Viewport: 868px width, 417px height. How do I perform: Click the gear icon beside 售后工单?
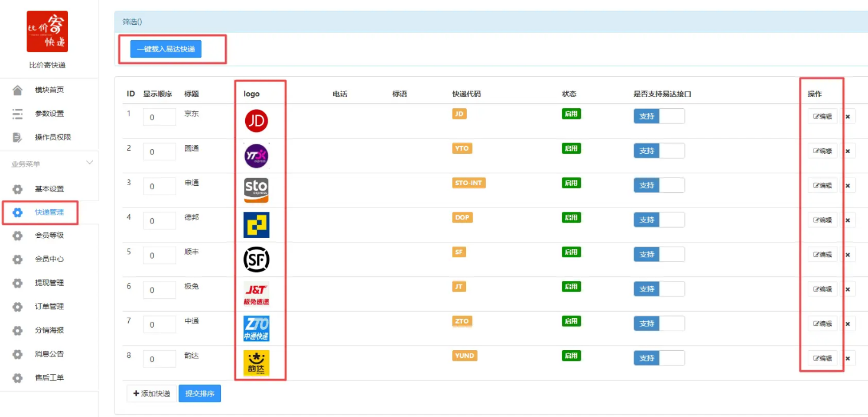click(x=18, y=377)
